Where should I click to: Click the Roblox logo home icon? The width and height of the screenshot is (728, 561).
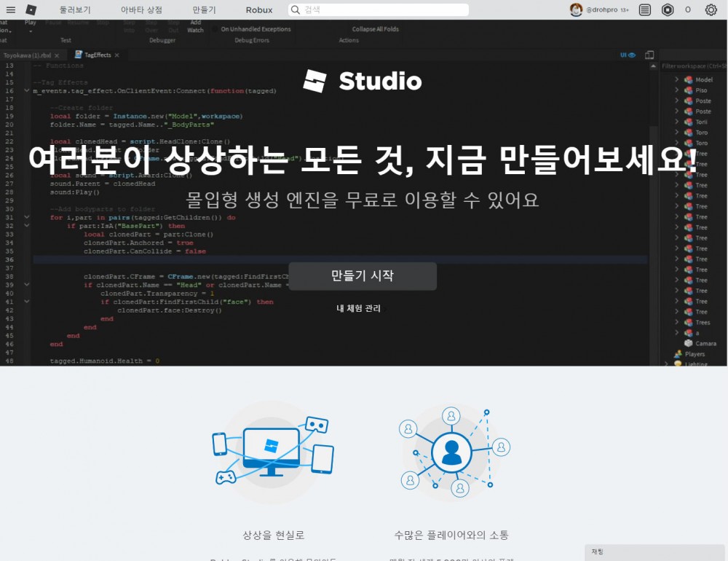tap(31, 9)
